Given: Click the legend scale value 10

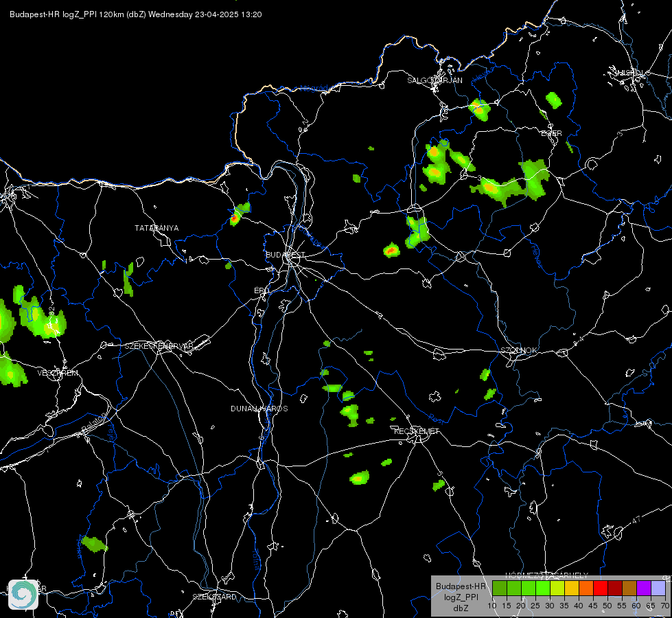Looking at the screenshot, I should tap(492, 606).
